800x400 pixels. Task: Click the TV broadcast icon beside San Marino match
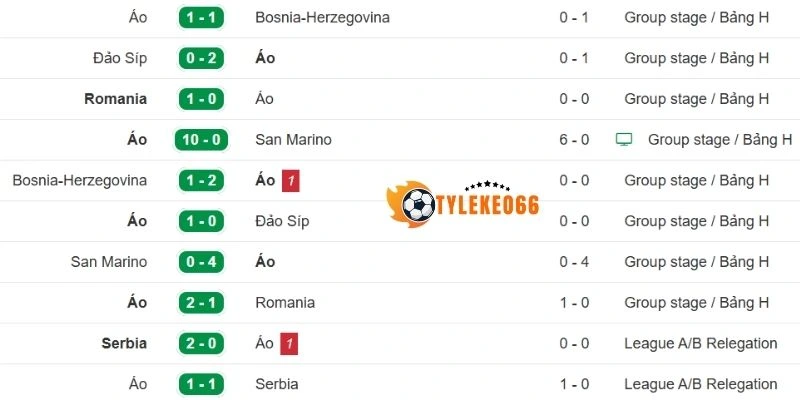coord(624,140)
